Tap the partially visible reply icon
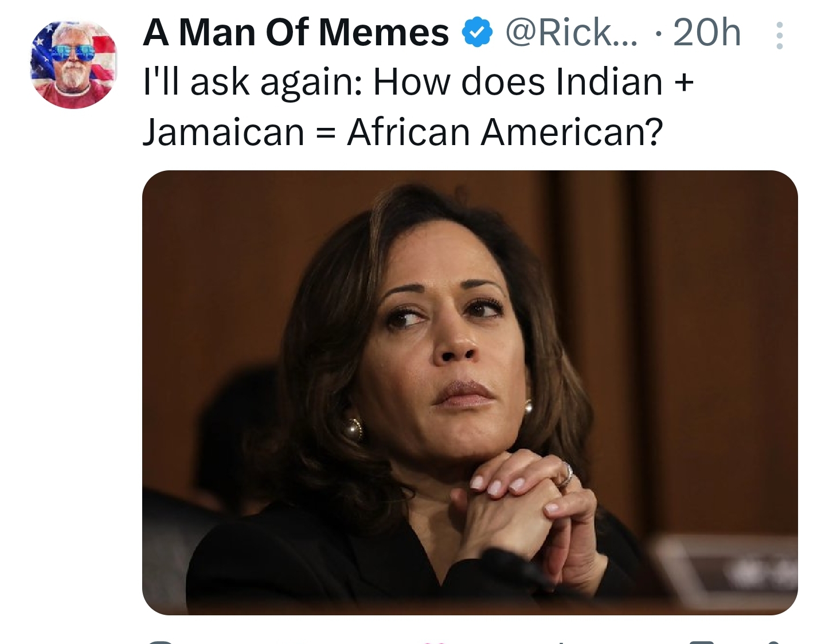Screen dimensions: 825x644 pyautogui.click(x=160, y=642)
